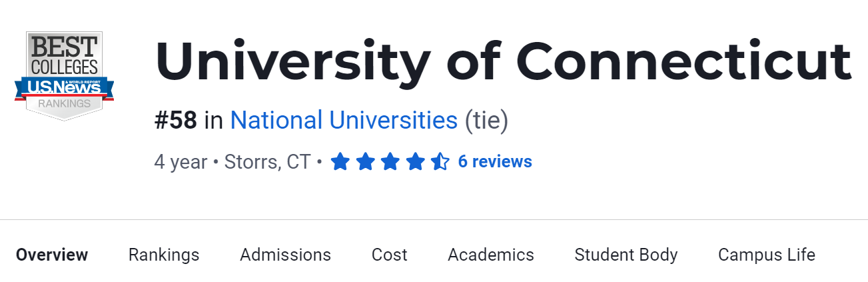This screenshot has width=868, height=282.
Task: Click the fourth blue rating star
Action: (415, 162)
